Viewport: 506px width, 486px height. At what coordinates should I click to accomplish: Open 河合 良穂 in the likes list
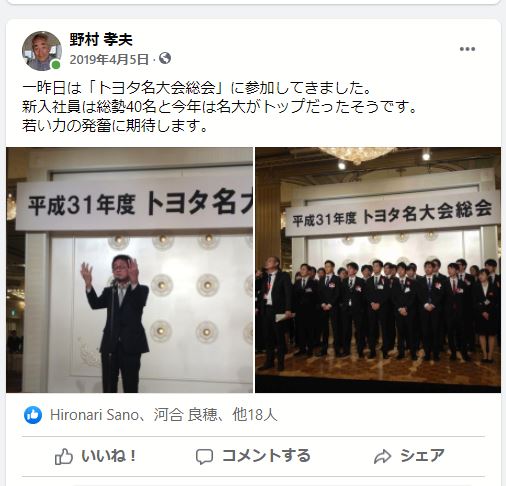click(x=185, y=415)
